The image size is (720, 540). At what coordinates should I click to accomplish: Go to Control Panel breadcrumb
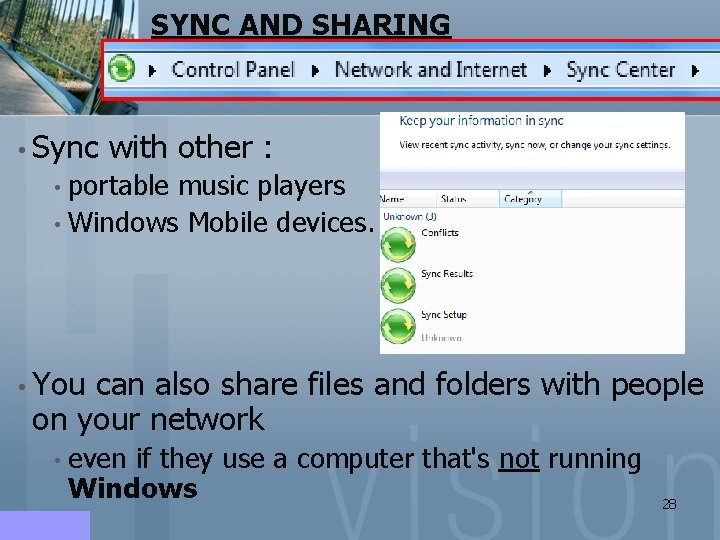tap(233, 69)
